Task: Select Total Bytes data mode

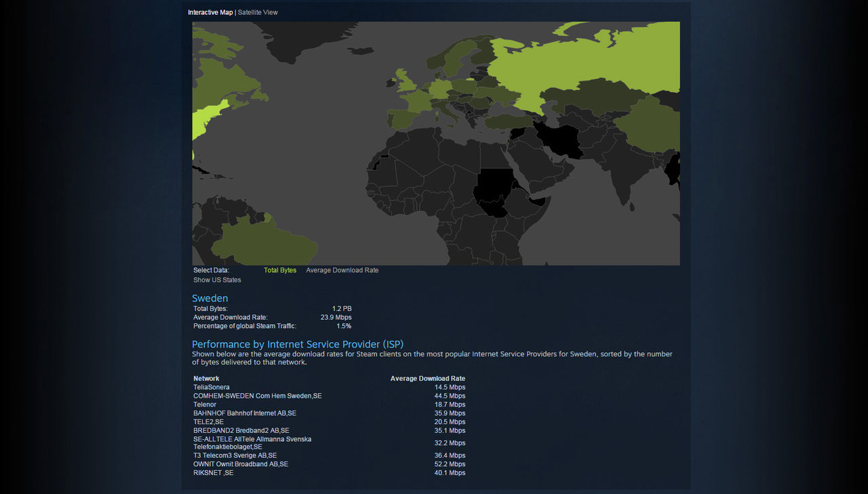Action: coord(280,270)
